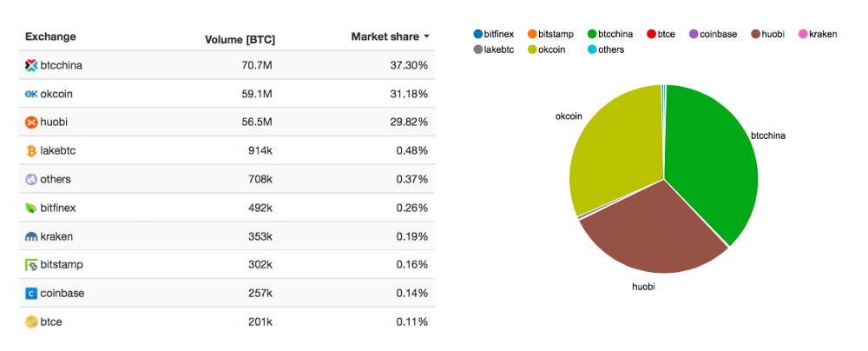Viewport: 868px width, 351px height.
Task: Open the others row name
Action: pyautogui.click(x=56, y=180)
